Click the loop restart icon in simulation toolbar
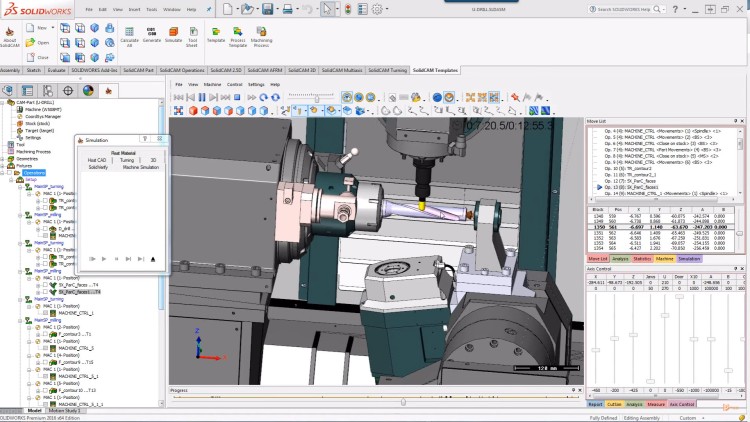This screenshot has width=750, height=422. pyautogui.click(x=264, y=97)
